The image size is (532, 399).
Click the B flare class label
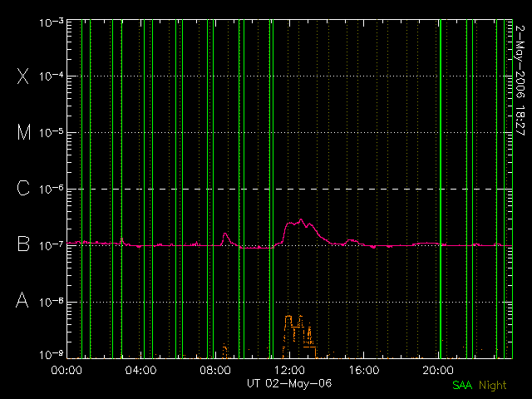click(23, 244)
